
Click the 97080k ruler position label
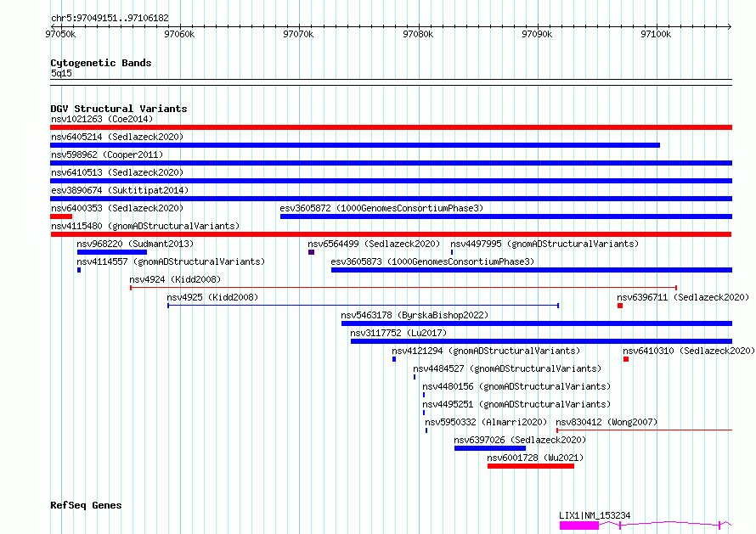coord(418,34)
